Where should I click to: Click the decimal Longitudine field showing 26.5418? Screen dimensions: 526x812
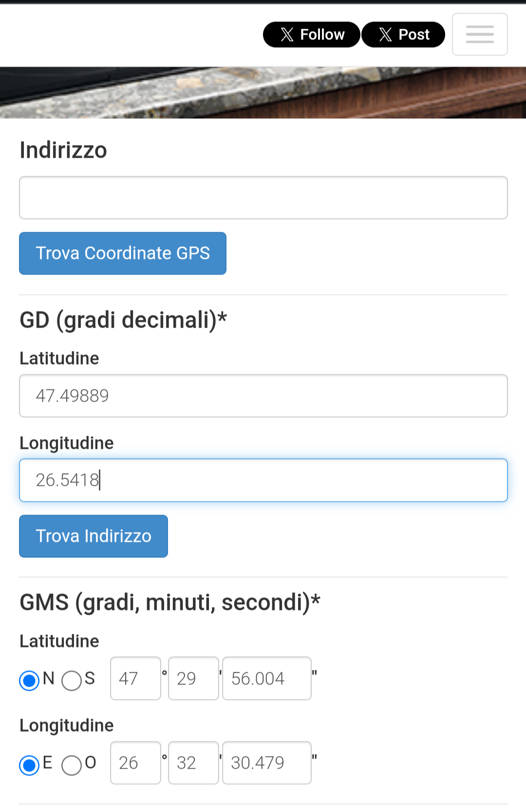pyautogui.click(x=263, y=480)
